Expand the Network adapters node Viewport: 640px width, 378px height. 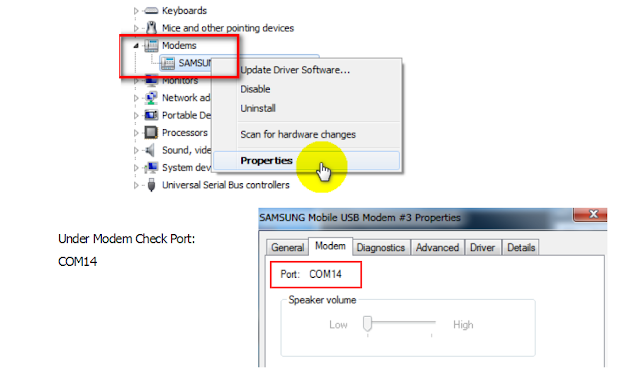click(x=136, y=98)
